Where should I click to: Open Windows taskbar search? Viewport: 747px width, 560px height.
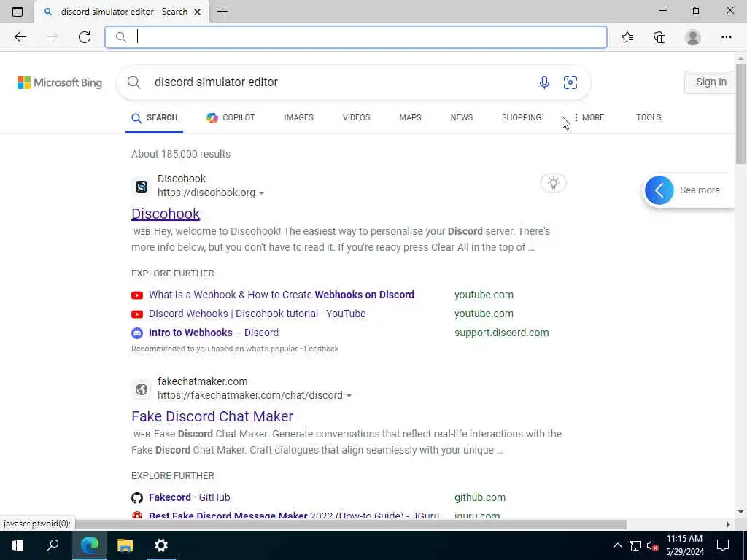(53, 545)
